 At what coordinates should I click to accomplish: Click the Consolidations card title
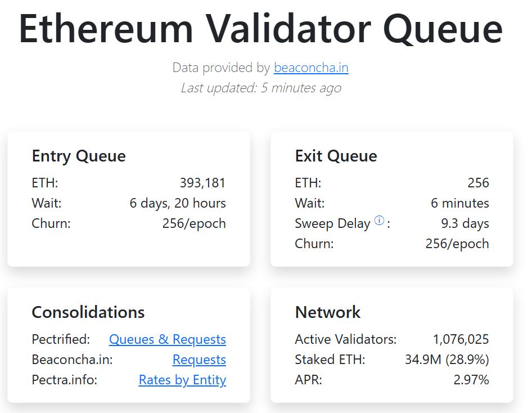click(x=88, y=312)
